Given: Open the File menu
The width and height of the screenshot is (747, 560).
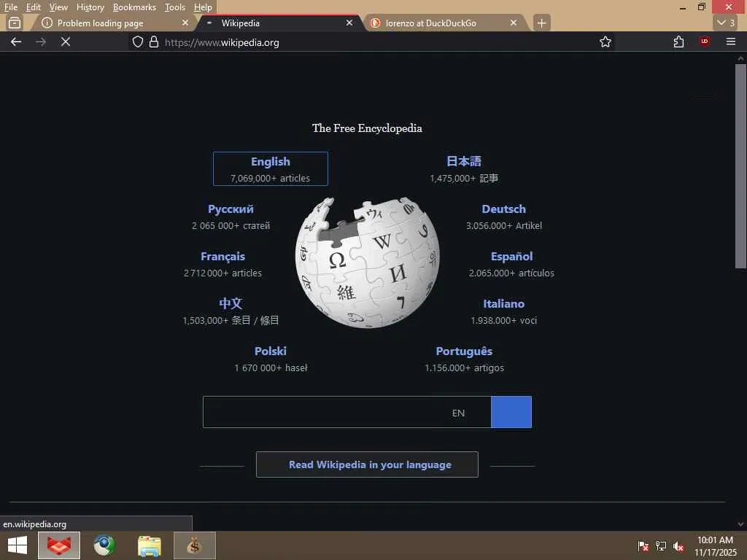Looking at the screenshot, I should 10,7.
